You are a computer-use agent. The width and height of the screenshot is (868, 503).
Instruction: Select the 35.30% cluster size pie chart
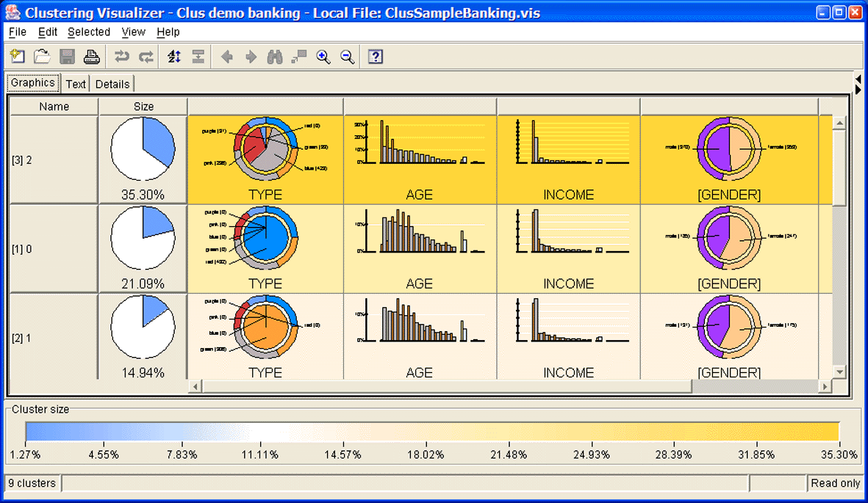click(x=143, y=149)
